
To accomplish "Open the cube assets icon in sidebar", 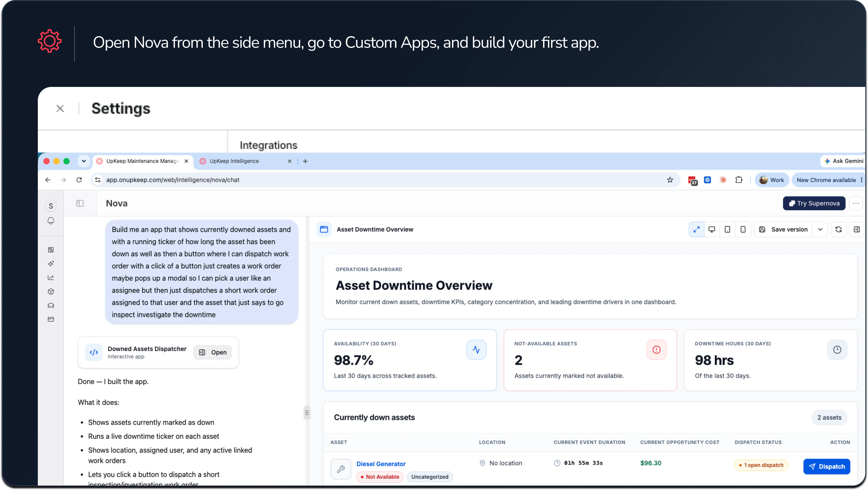I will point(51,292).
